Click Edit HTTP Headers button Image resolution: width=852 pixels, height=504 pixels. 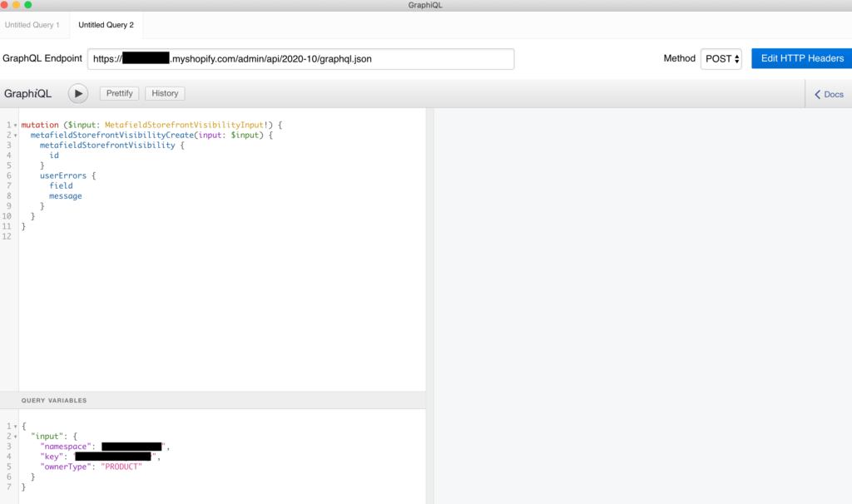click(801, 59)
